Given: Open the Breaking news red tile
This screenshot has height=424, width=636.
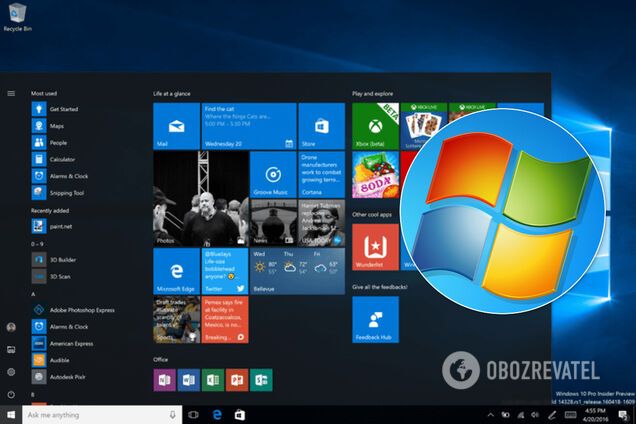Looking at the screenshot, I should click(225, 320).
